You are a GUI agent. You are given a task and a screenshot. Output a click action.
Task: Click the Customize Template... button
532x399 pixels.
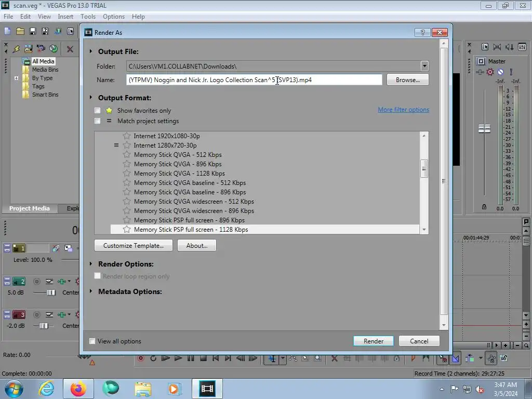coord(134,246)
